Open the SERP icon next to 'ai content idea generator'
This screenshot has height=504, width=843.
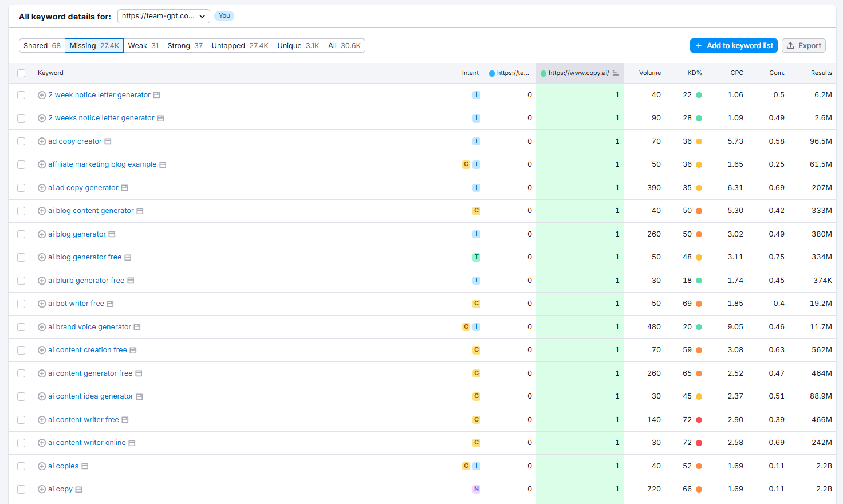click(139, 396)
